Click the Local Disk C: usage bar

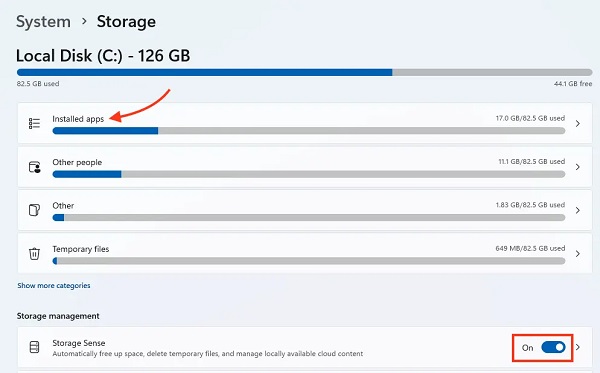[305, 72]
